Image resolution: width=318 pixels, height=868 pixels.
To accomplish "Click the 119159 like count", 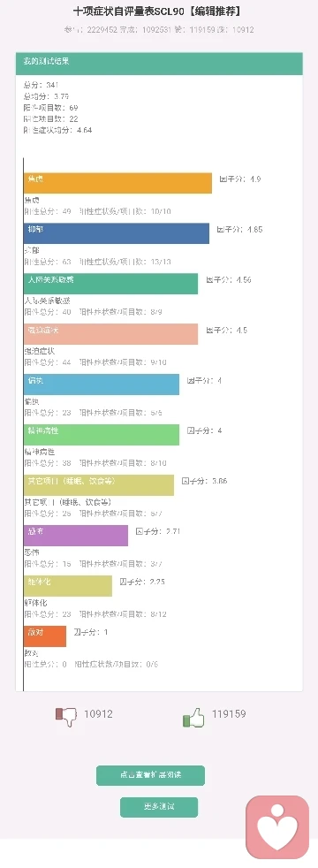I will 229,714.
